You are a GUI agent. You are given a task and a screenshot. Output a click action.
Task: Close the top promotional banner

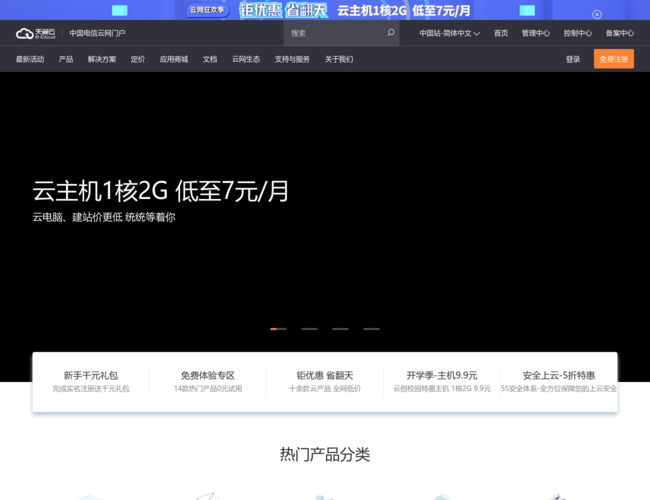tap(597, 15)
